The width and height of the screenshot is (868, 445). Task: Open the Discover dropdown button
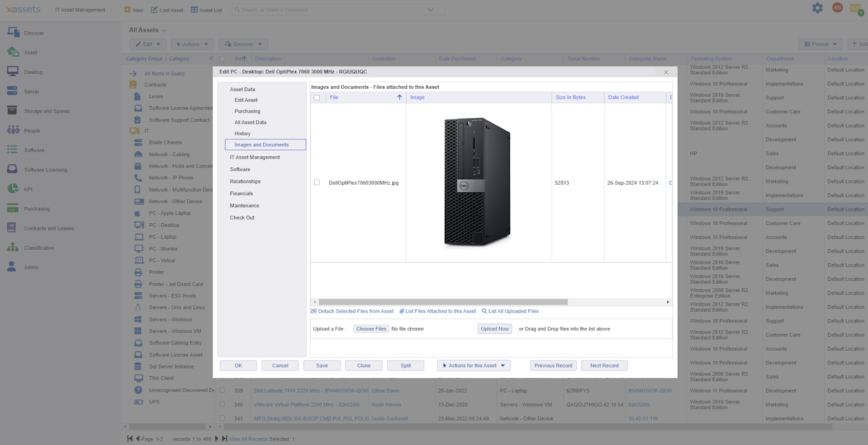coord(243,45)
